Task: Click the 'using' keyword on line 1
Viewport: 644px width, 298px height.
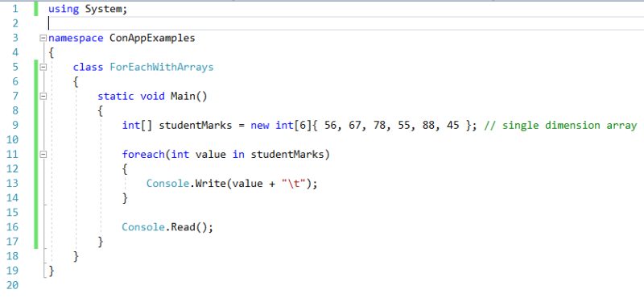Action: point(64,10)
